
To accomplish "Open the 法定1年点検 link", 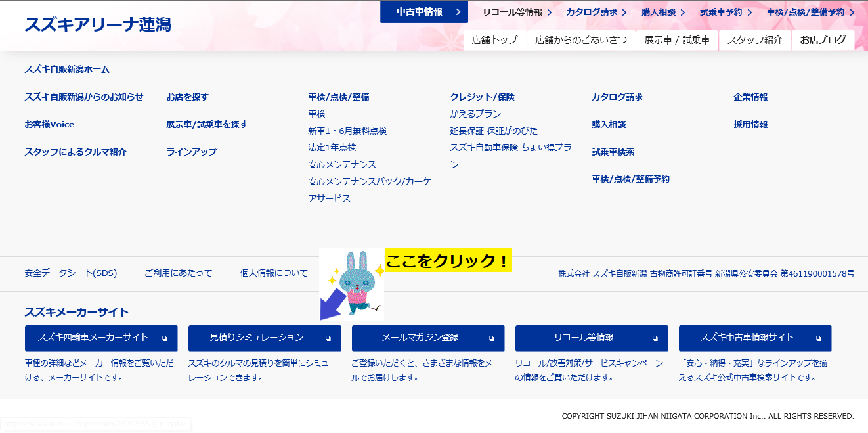I will [x=332, y=147].
